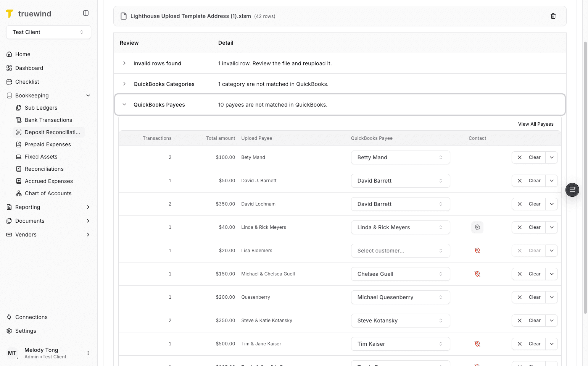Collapse the navigation sidebar panel
The image size is (588, 366).
[85, 13]
